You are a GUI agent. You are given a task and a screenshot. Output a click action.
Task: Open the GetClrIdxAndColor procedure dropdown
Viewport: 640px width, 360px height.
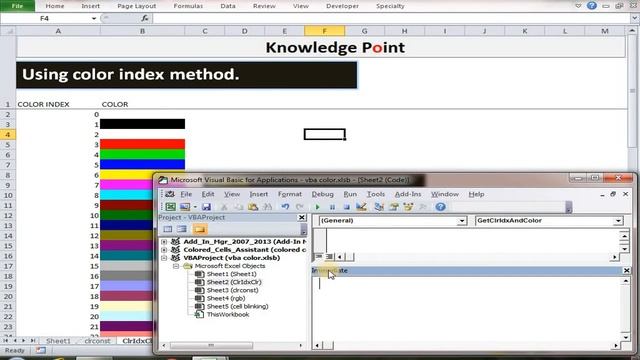(618, 221)
